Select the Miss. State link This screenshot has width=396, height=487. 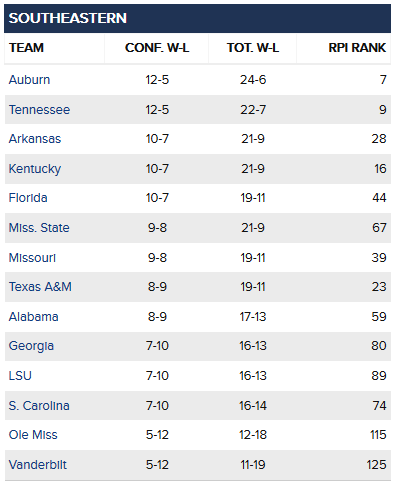[x=39, y=228]
